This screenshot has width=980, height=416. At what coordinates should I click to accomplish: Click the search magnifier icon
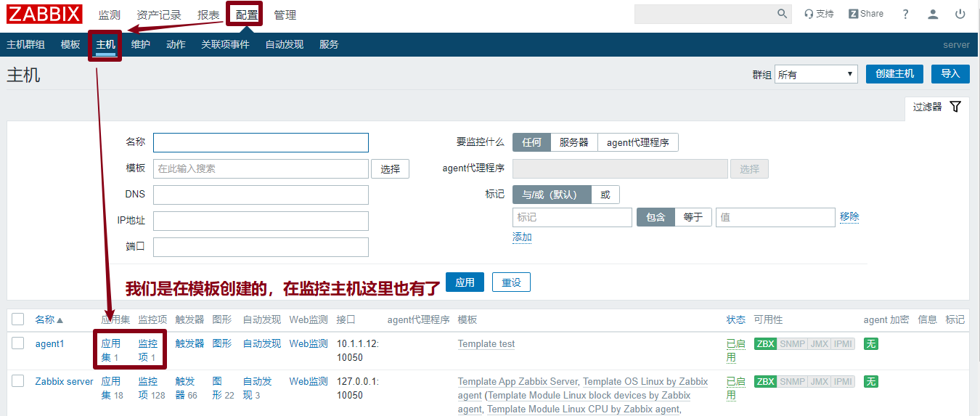pos(783,14)
